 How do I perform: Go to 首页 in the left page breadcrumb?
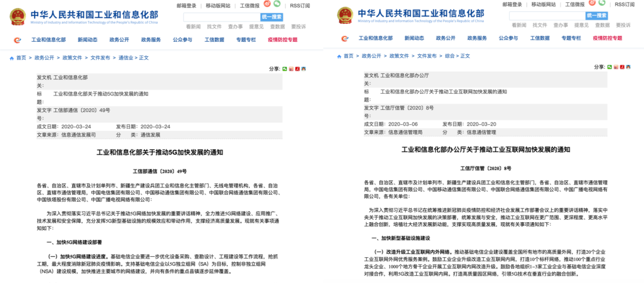[21, 58]
